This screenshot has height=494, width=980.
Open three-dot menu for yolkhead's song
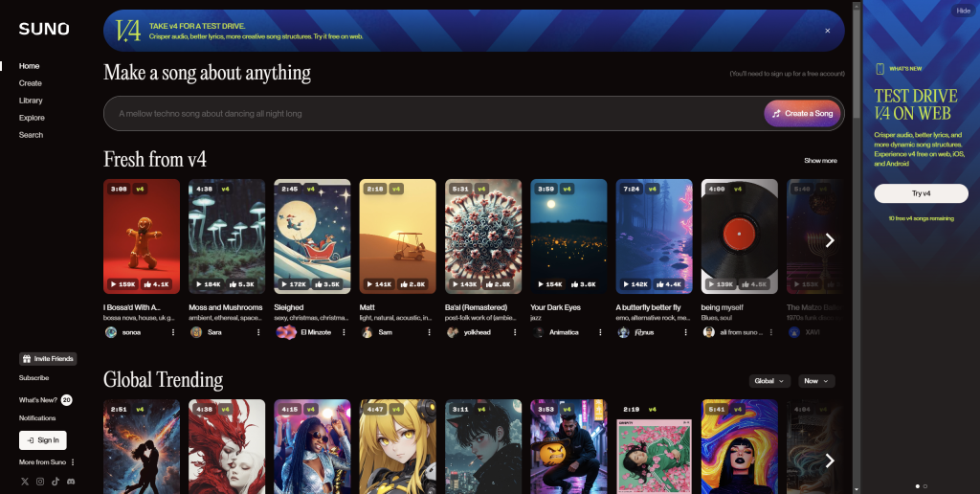click(515, 332)
